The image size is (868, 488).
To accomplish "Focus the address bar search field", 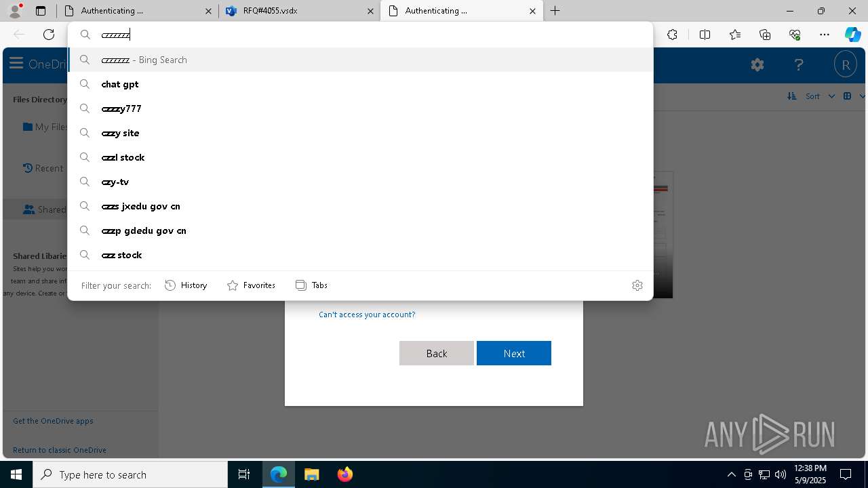I will click(360, 35).
